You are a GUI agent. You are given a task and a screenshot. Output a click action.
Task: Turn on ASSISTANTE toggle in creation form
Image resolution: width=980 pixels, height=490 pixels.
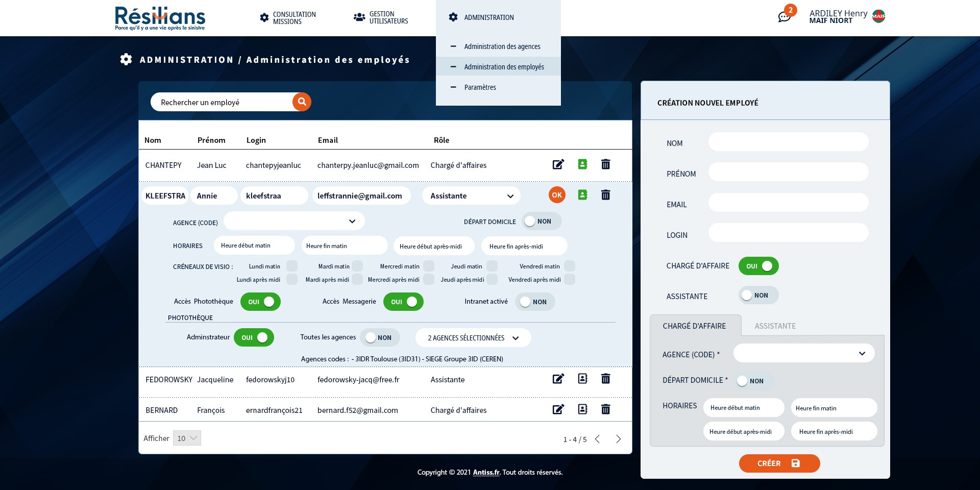758,296
